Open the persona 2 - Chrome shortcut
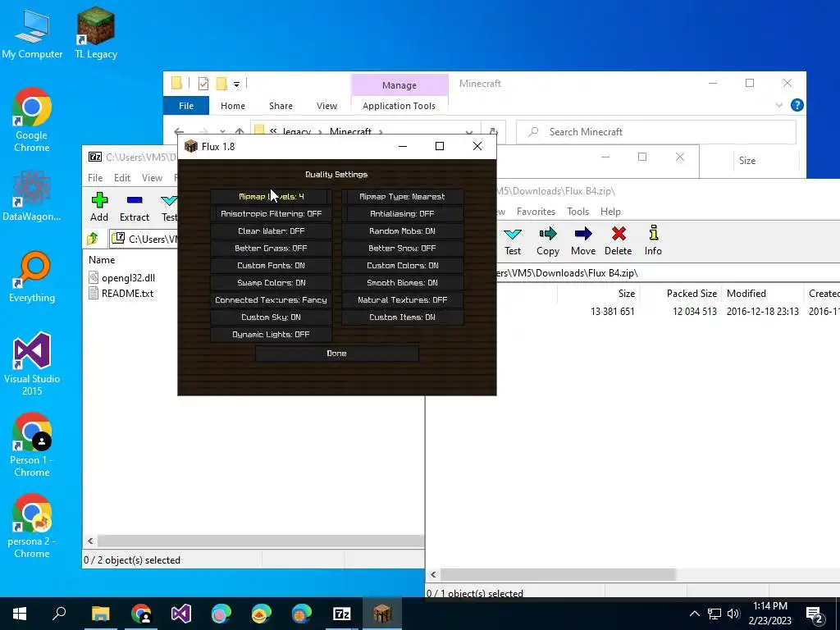 [32, 527]
